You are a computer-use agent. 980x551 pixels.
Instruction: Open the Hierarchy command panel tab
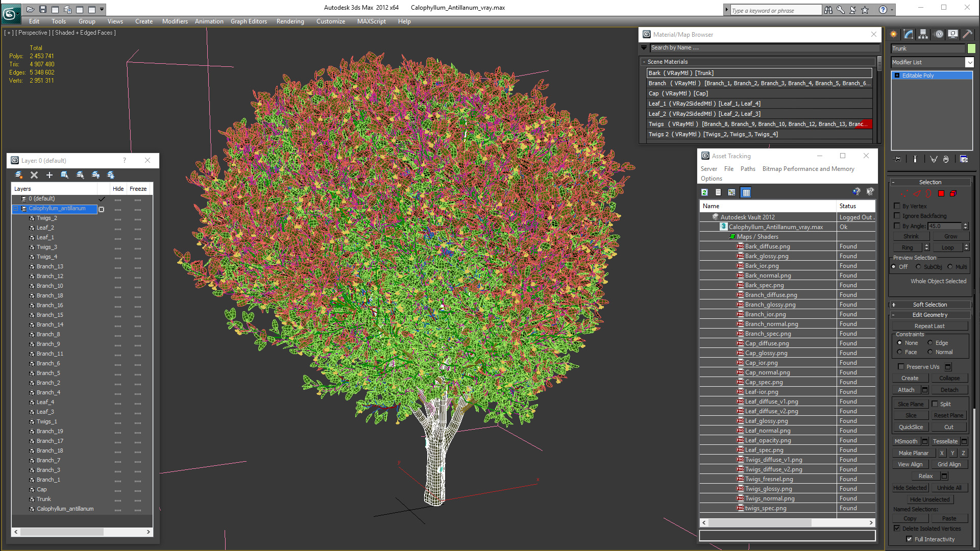click(923, 34)
